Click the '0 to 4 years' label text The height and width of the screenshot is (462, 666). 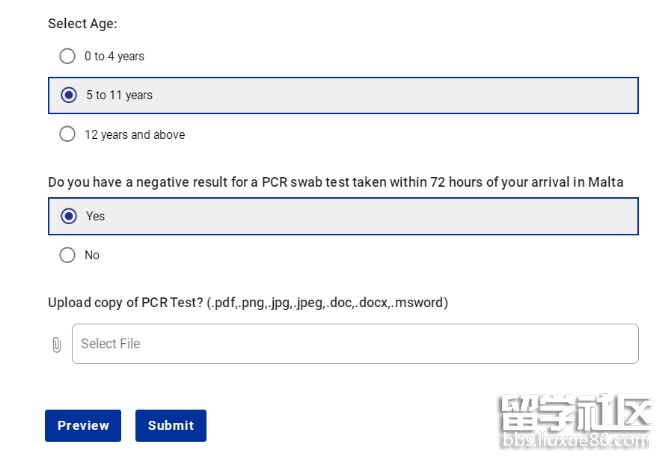[114, 56]
